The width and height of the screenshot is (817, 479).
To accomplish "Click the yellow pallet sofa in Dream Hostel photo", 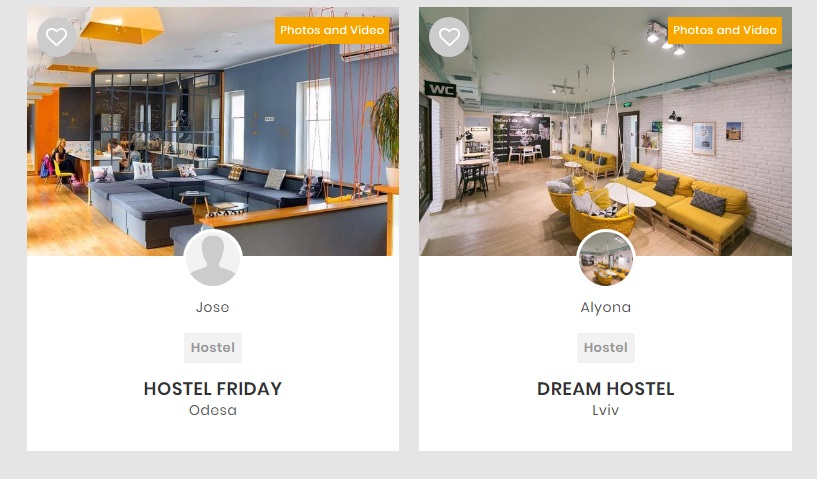I will click(700, 200).
